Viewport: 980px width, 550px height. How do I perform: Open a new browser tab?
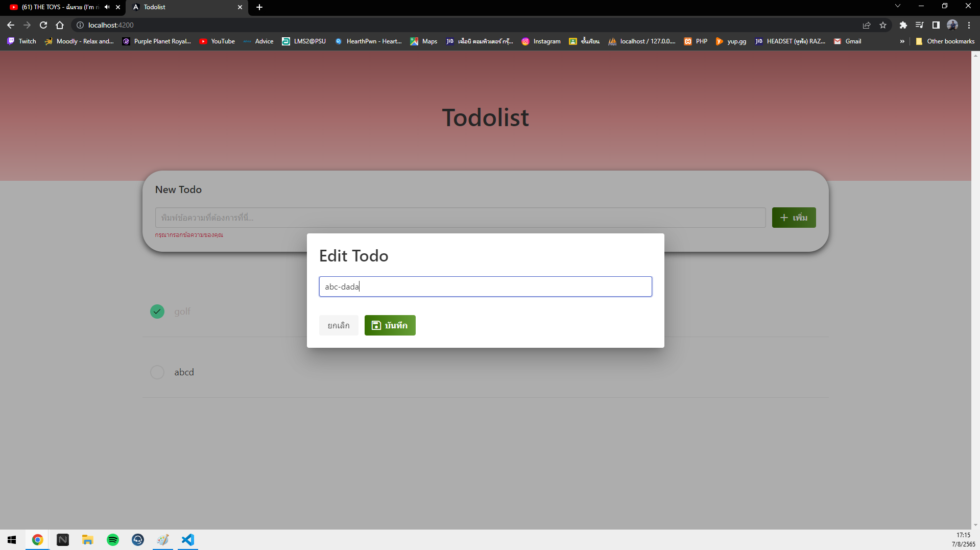pyautogui.click(x=259, y=7)
